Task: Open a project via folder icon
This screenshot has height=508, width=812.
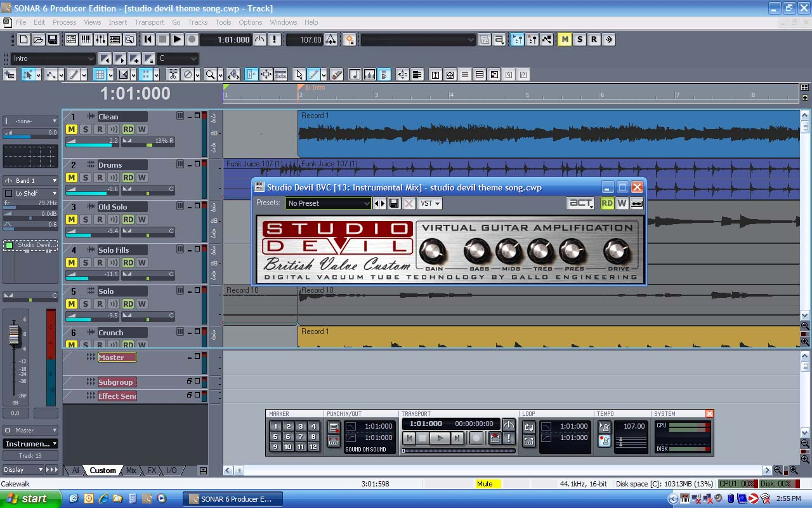Action: (38, 39)
